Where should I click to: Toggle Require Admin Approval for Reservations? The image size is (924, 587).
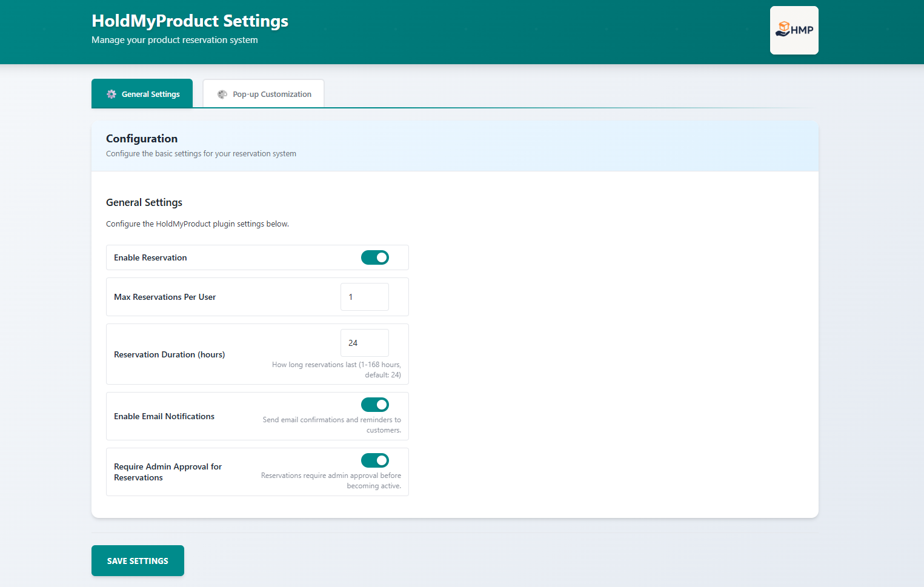click(x=374, y=460)
